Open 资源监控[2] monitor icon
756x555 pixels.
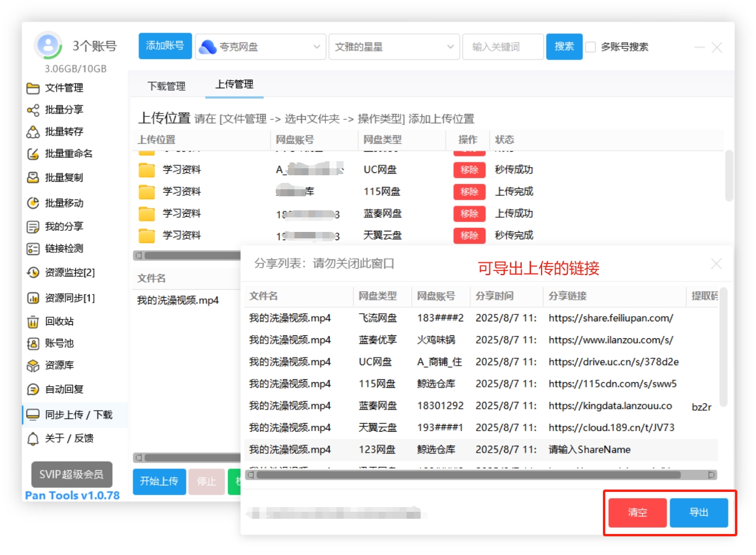pyautogui.click(x=33, y=273)
